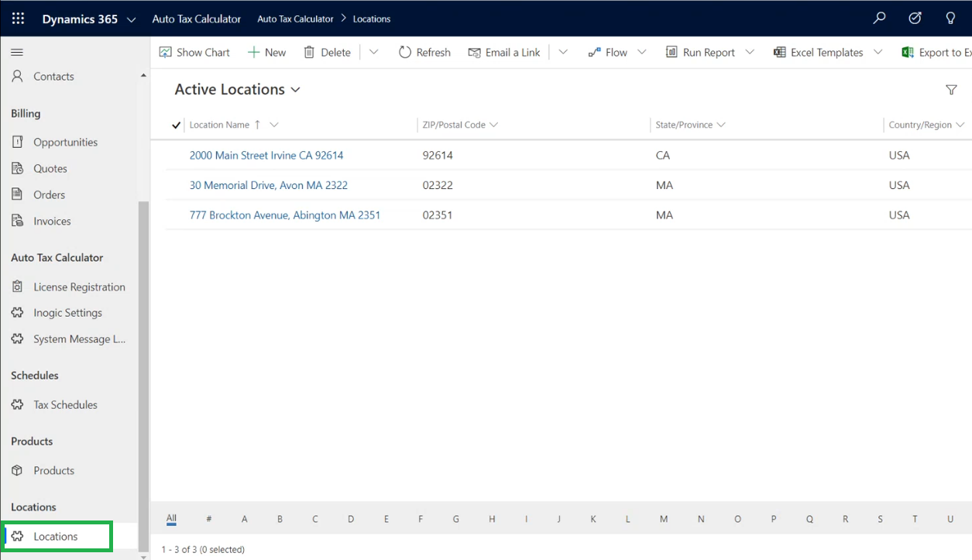Expand the Flow dropdown chevron

pyautogui.click(x=642, y=52)
